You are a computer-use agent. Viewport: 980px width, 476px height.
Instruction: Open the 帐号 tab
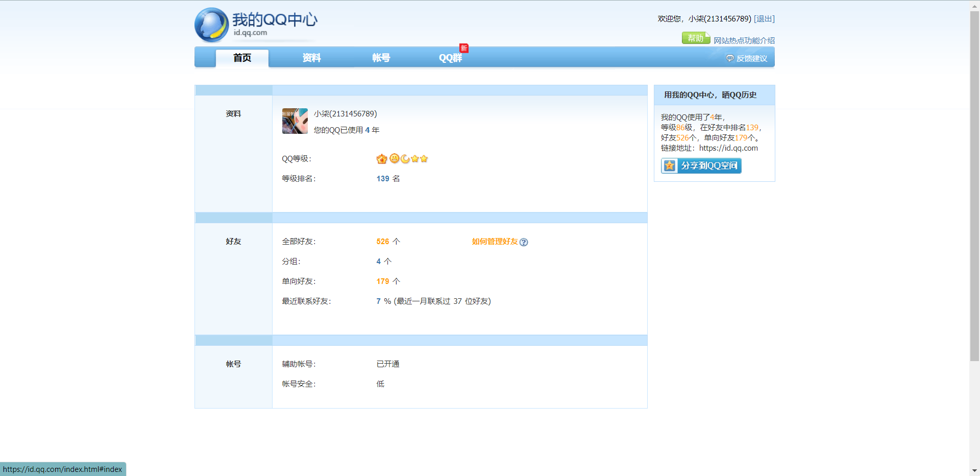coord(381,58)
